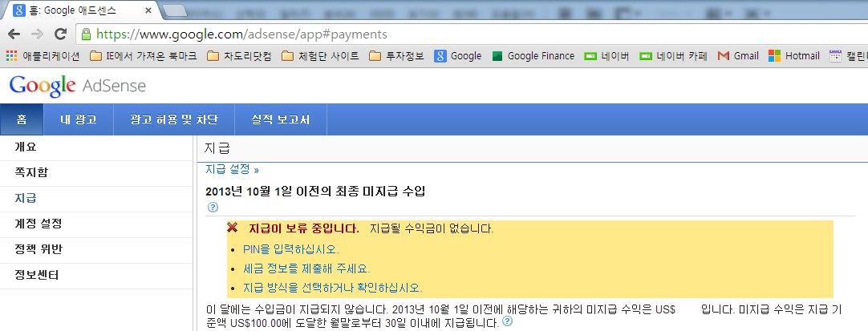
Task: Open the Gmail bookmark
Action: click(x=738, y=56)
